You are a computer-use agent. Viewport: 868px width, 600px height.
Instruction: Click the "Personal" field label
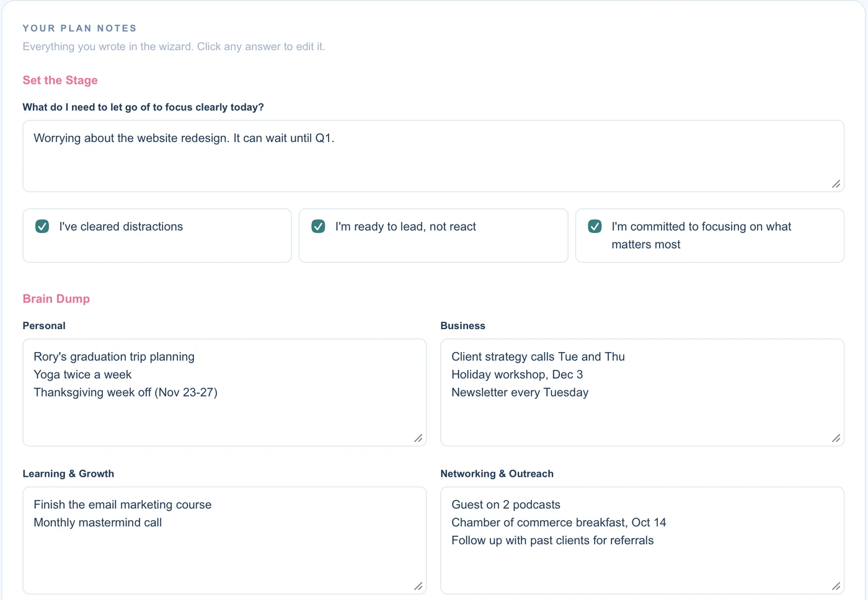pos(44,326)
